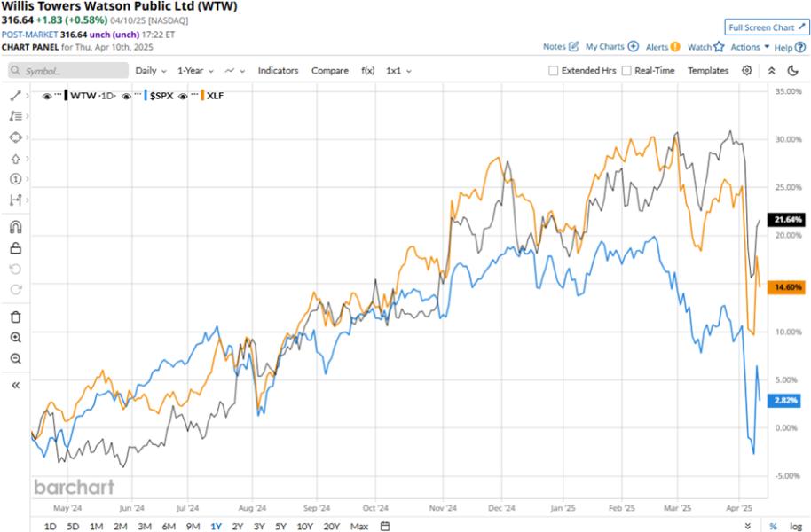Click the XLF 14.60% price label
The height and width of the screenshot is (532, 811).
pos(787,287)
